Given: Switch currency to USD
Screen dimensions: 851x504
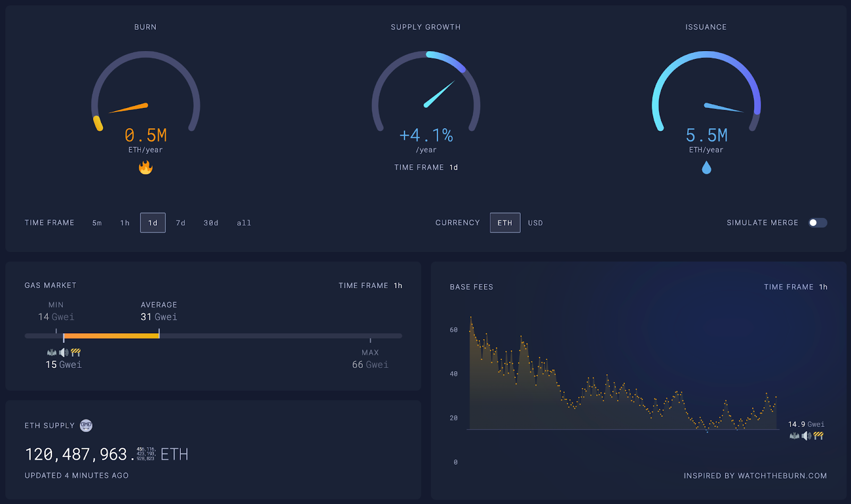Looking at the screenshot, I should (536, 223).
